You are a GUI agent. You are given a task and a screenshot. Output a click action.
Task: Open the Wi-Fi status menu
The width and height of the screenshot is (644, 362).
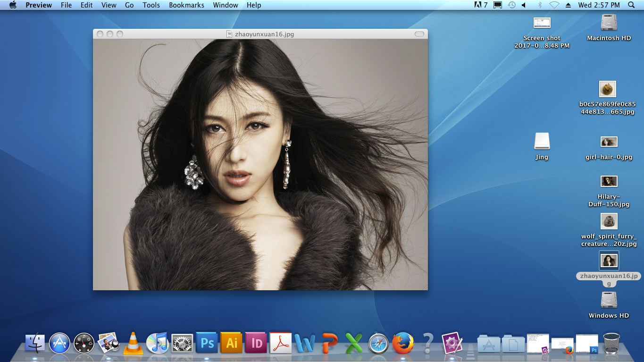554,5
